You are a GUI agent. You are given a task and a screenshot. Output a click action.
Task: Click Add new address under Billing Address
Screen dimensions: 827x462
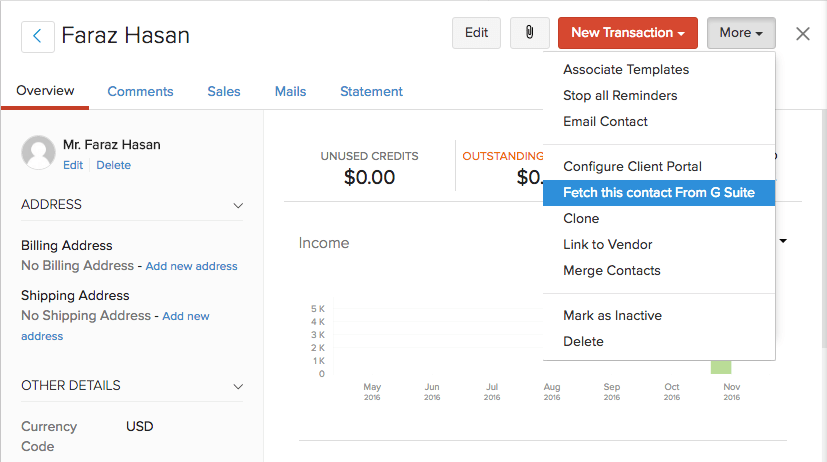[x=191, y=266]
